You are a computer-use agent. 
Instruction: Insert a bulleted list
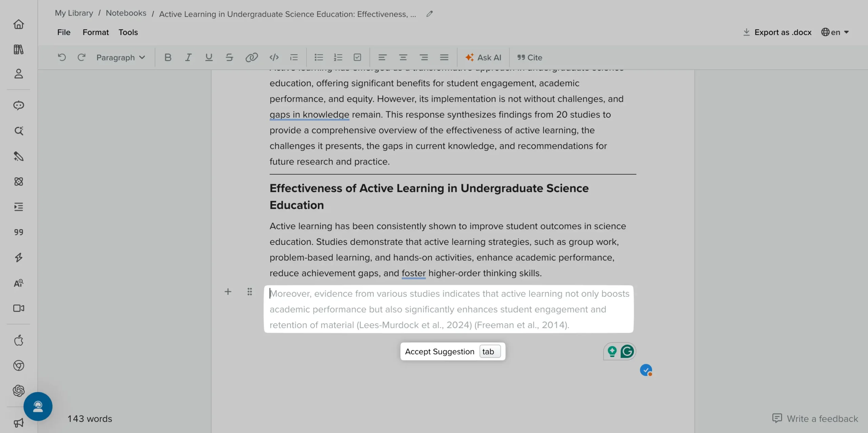click(x=319, y=57)
